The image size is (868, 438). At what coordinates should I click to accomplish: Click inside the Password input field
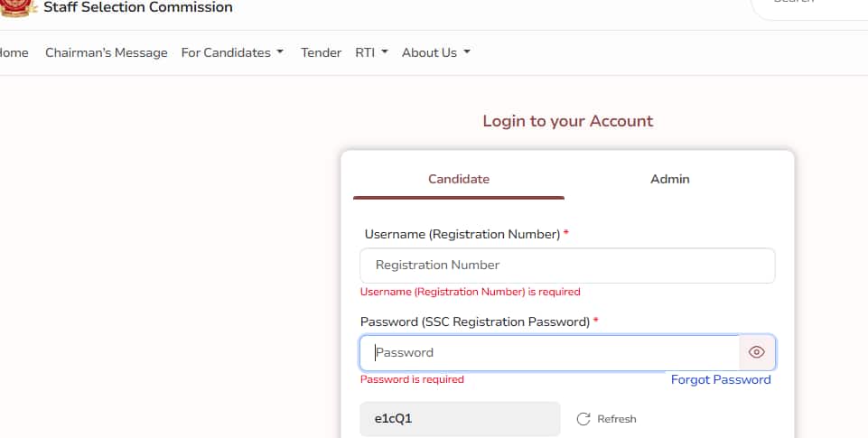[549, 352]
